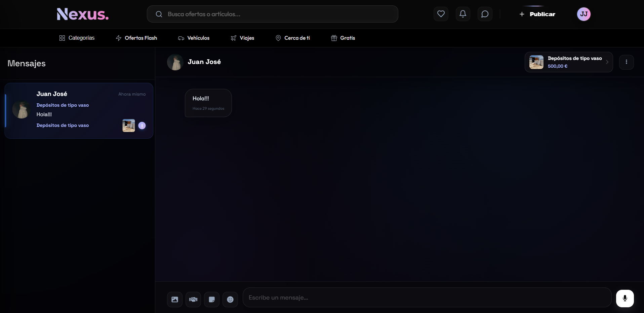This screenshot has height=313, width=644.
Task: Click Juan José's avatar in the chat header
Action: tap(175, 62)
